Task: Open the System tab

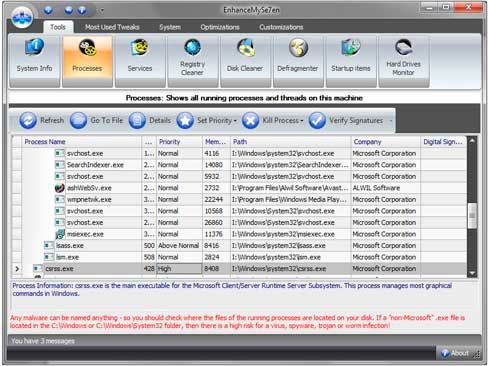Action: pyautogui.click(x=170, y=27)
